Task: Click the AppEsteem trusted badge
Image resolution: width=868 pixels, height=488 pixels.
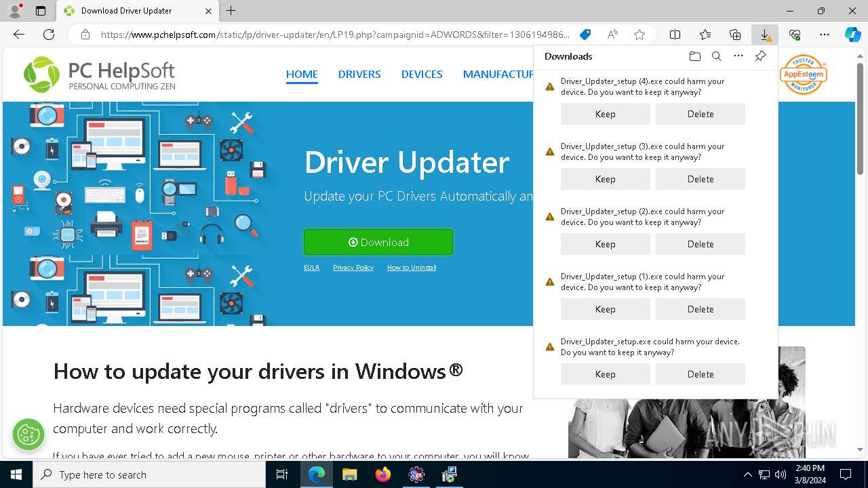Action: [804, 74]
